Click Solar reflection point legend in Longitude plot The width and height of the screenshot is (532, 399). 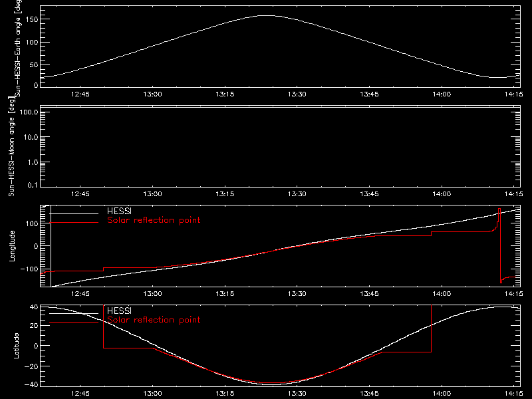(x=154, y=220)
